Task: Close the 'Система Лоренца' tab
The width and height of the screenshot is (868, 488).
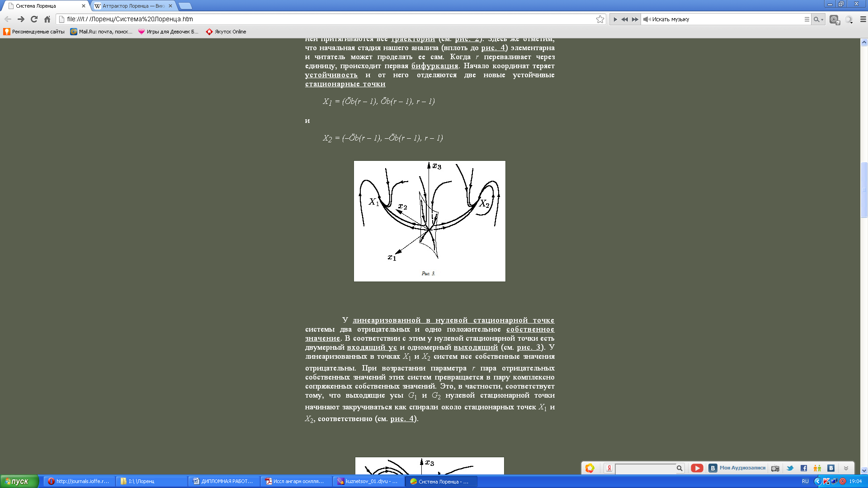Action: [x=83, y=6]
